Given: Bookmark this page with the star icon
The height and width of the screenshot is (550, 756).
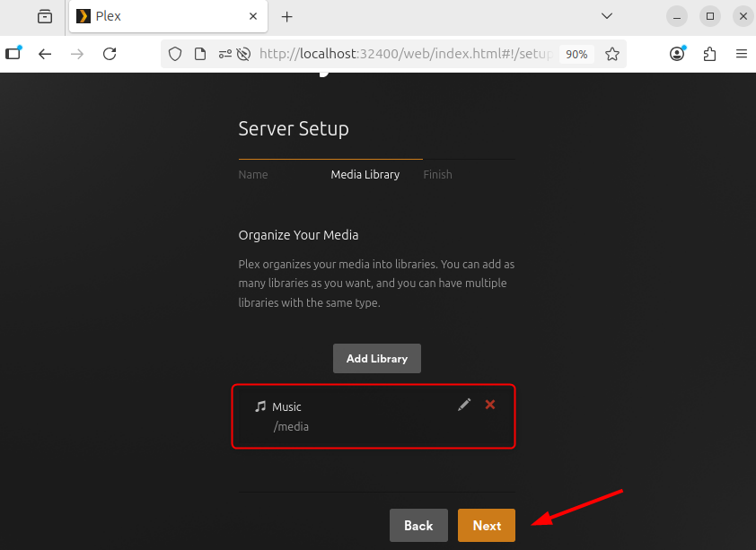Looking at the screenshot, I should click(x=612, y=54).
